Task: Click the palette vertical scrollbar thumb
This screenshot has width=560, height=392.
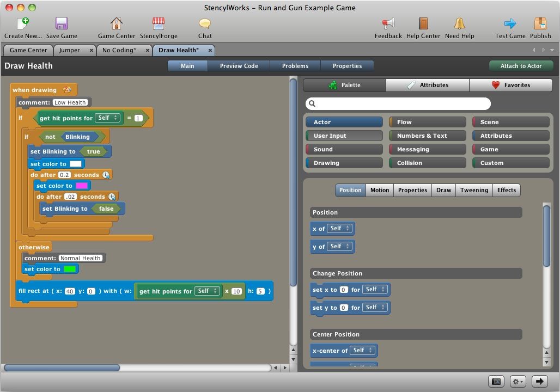Action: [x=546, y=236]
